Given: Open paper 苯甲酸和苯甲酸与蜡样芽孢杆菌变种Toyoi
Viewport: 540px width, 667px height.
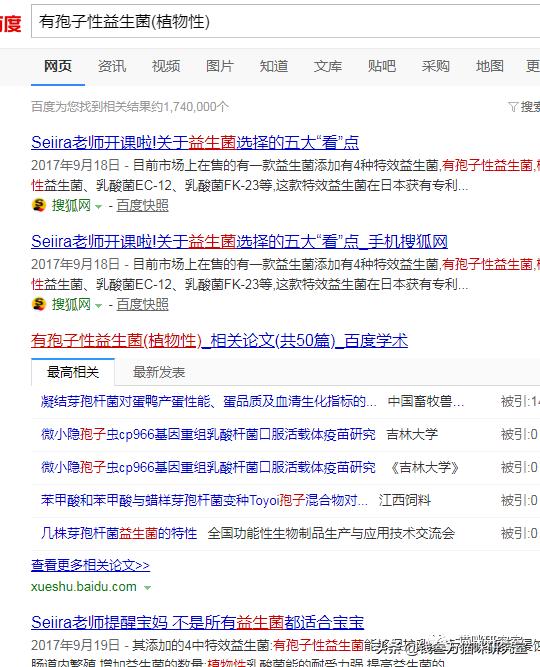Looking at the screenshot, I should coord(204,500).
